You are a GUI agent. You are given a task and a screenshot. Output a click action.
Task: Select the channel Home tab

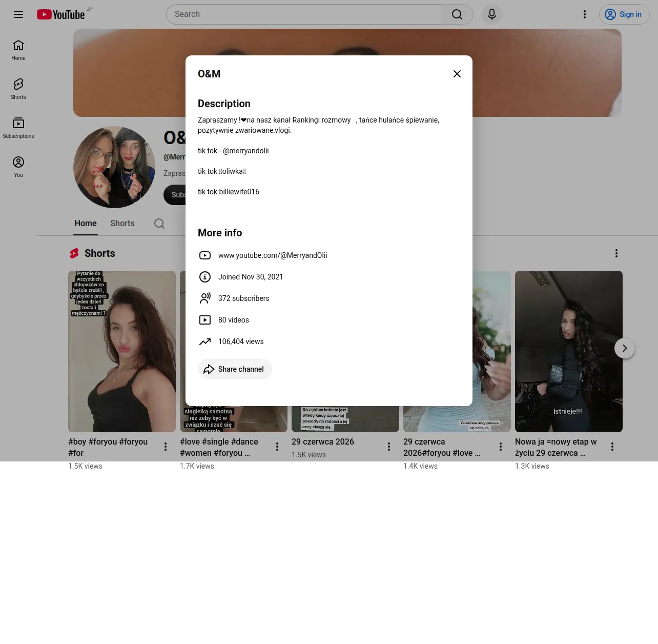pos(86,224)
